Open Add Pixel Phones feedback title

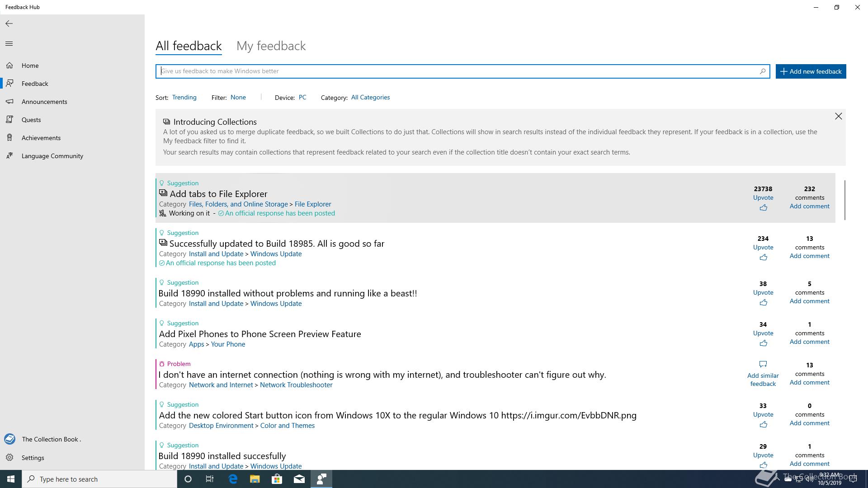tap(260, 334)
